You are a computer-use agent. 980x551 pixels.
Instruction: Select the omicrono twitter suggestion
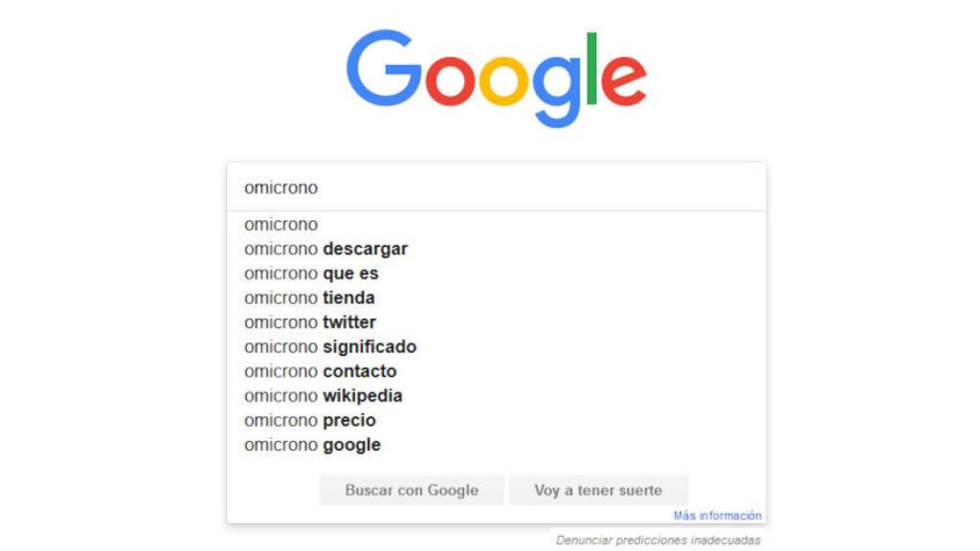pyautogui.click(x=308, y=322)
